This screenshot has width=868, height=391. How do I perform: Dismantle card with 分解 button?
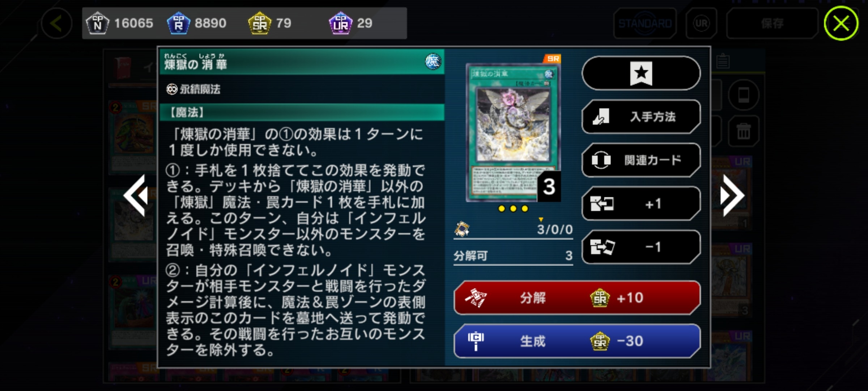577,298
